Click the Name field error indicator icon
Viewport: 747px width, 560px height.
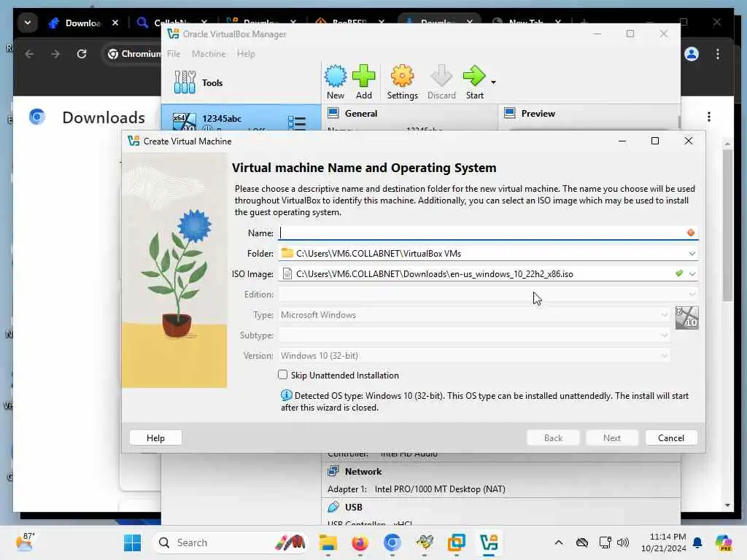click(x=691, y=233)
